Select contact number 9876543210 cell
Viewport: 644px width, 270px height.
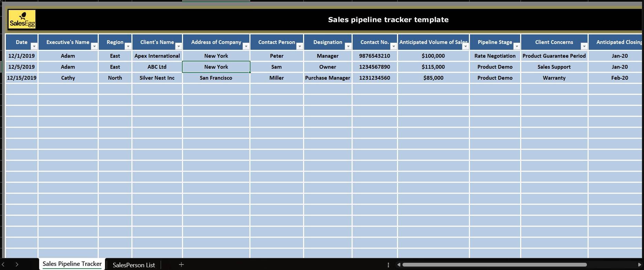pyautogui.click(x=375, y=56)
